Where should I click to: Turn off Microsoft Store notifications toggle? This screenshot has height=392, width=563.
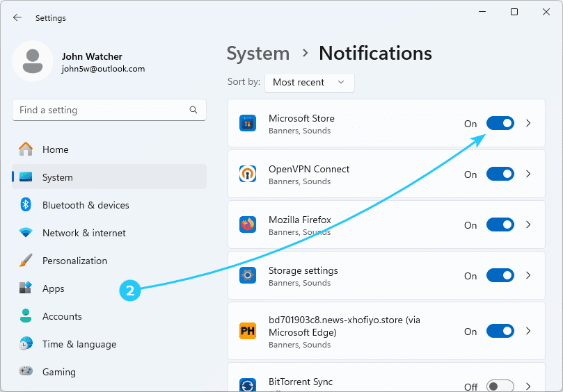(x=500, y=123)
